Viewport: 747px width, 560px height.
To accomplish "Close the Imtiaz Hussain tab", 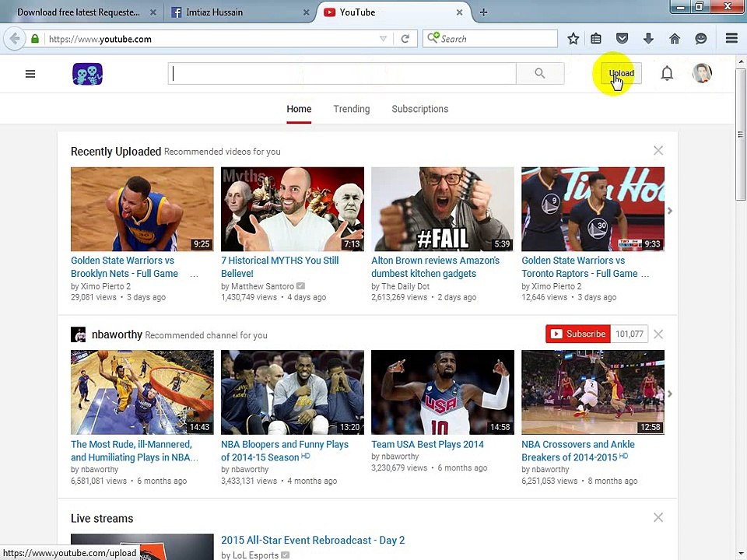I will 307,12.
